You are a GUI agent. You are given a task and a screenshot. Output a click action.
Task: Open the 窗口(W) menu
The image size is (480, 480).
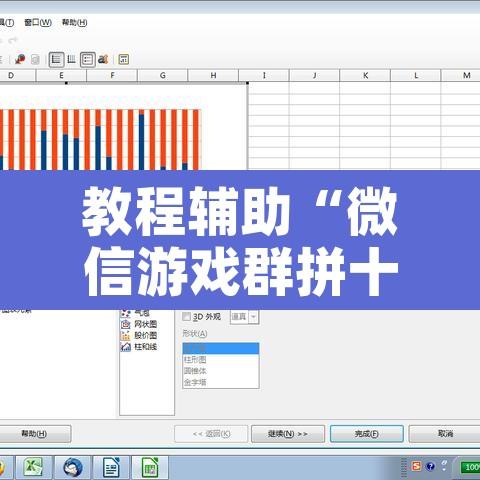point(38,22)
